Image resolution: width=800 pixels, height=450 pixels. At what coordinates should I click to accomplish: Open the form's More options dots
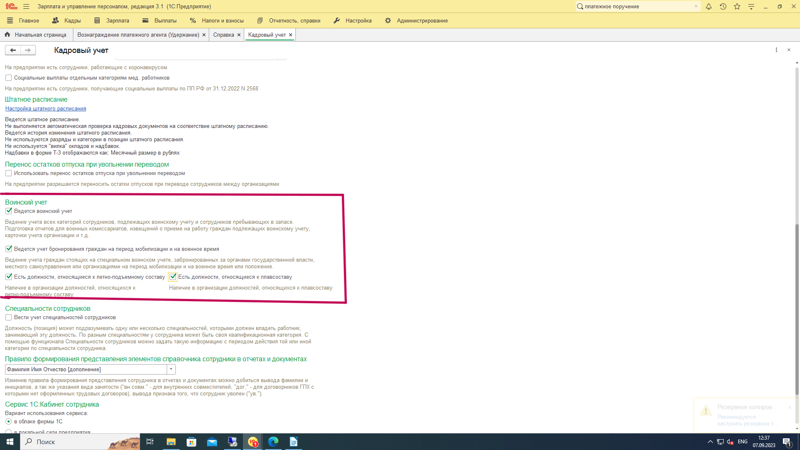pyautogui.click(x=776, y=50)
